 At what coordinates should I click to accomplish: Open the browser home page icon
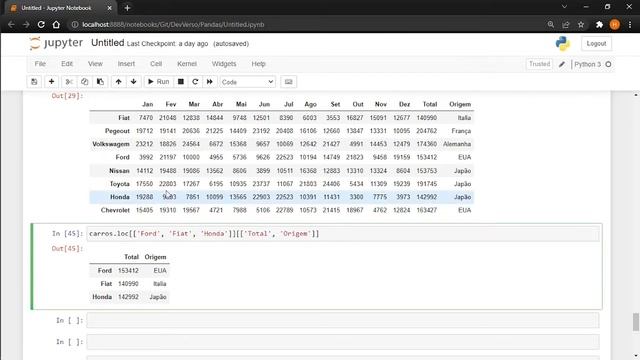(56, 24)
